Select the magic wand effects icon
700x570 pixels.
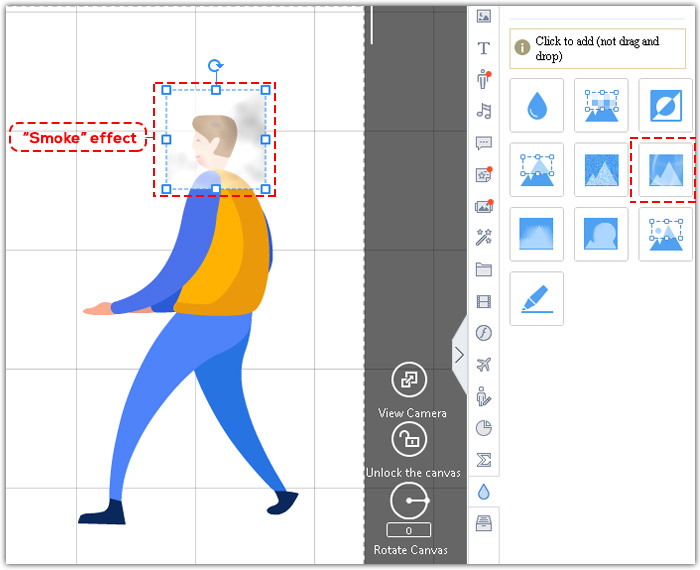483,237
